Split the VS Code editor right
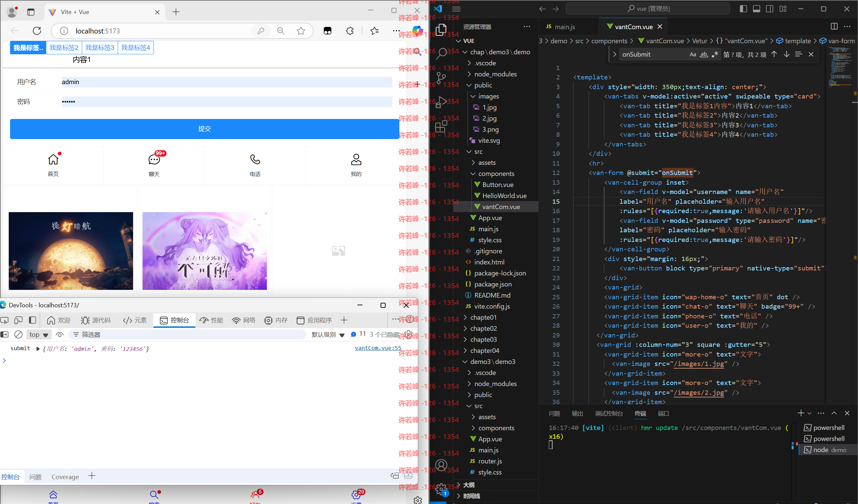This screenshot has width=858, height=504. point(834,26)
